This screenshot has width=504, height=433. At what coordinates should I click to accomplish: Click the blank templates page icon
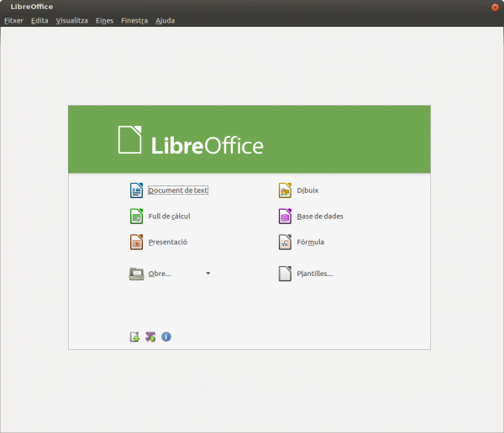pos(285,274)
